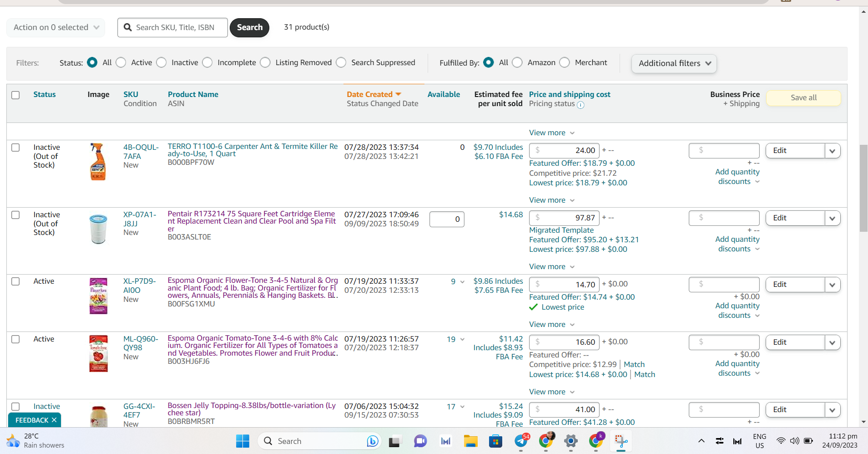The width and height of the screenshot is (868, 454).
Task: Expand the Additional filters dropdown
Action: (x=674, y=63)
